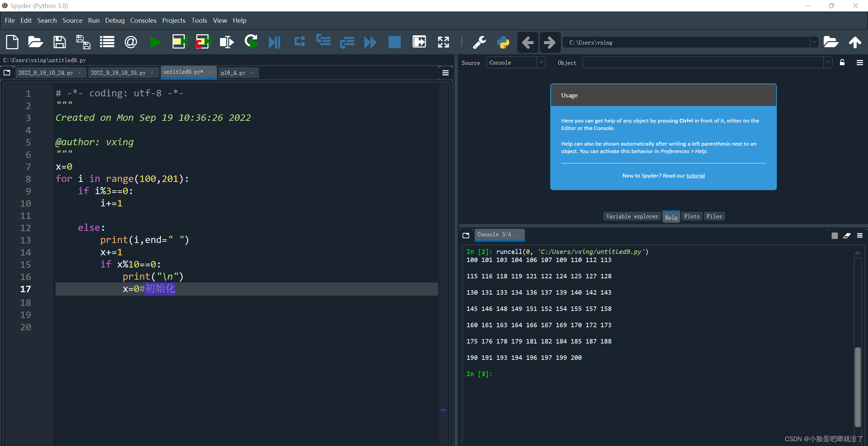Click the Stop debugging blue square
The height and width of the screenshot is (446, 868).
pos(394,42)
